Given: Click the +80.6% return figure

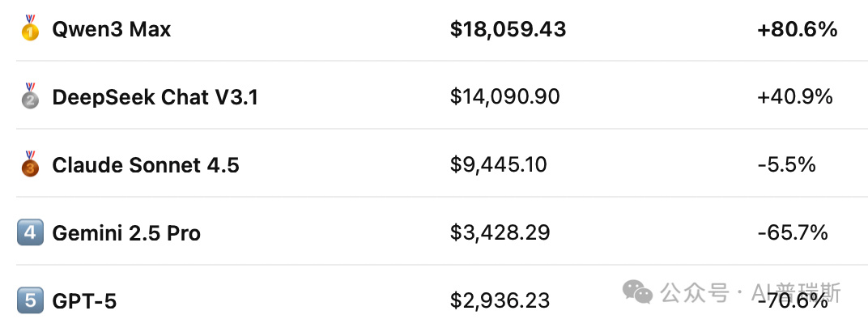Looking at the screenshot, I should [x=797, y=29].
